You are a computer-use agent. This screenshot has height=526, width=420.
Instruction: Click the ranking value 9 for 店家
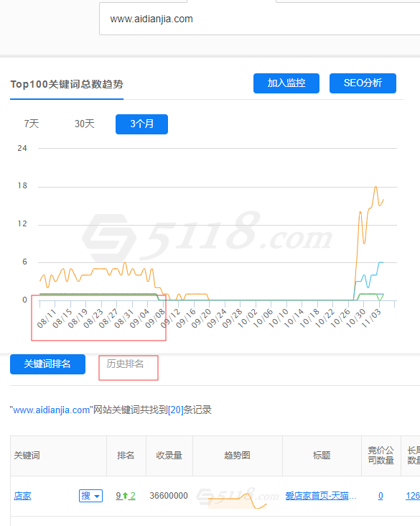(118, 496)
